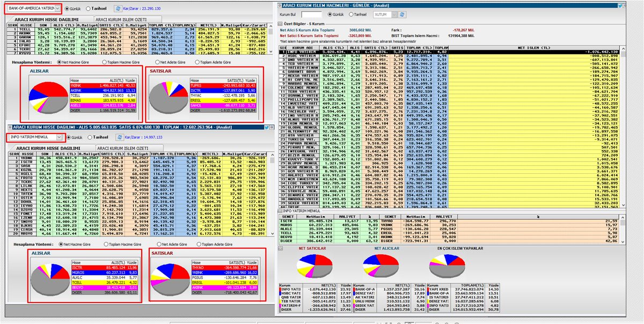The height and width of the screenshot is (324, 644).
Task: Select Tarihsel radio in Bank-of-America panel
Action: click(97, 10)
